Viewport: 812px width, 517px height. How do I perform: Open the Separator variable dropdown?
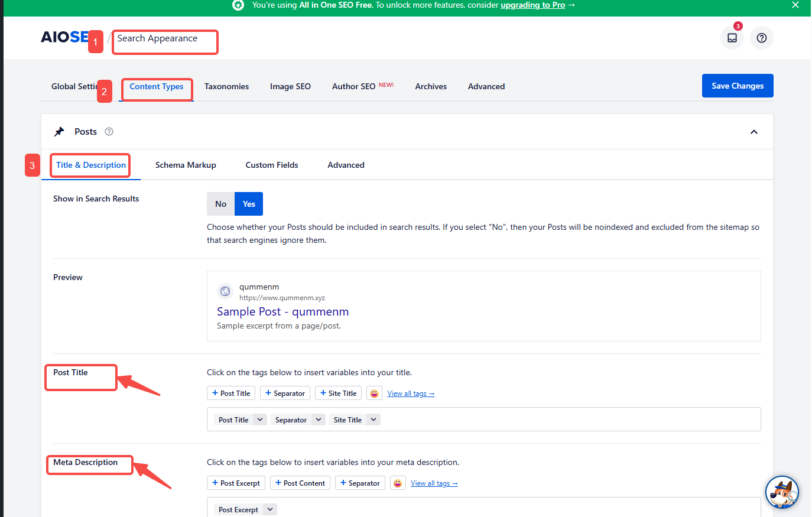pyautogui.click(x=317, y=420)
